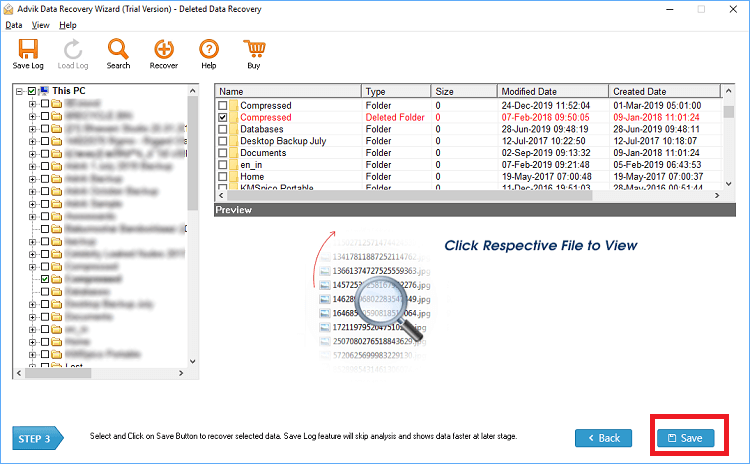Click folder icon of en_in row
The height and width of the screenshot is (464, 750).
pos(233,165)
